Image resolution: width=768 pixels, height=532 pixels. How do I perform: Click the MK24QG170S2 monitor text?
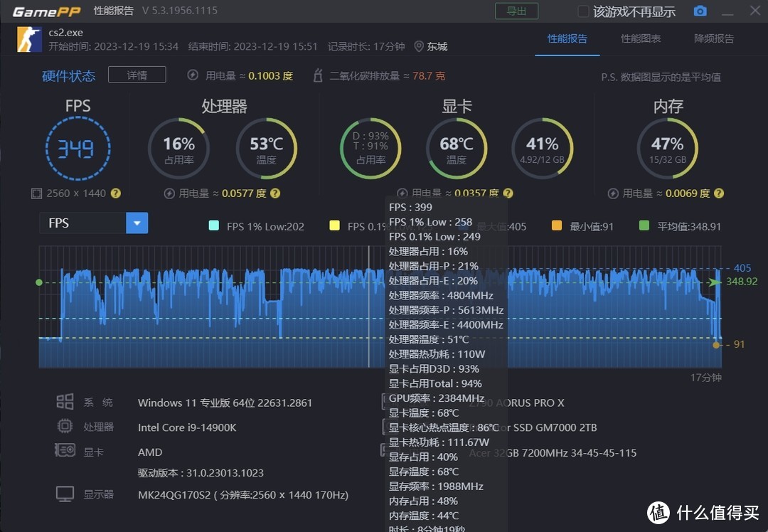click(243, 495)
